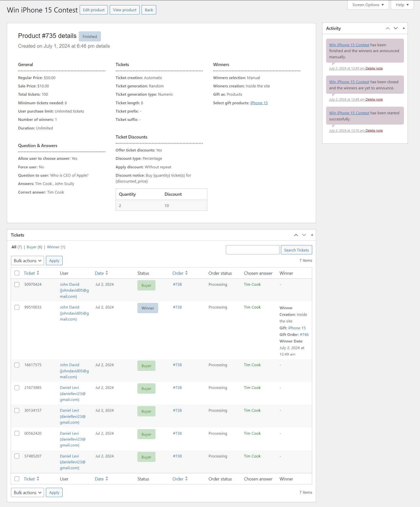The image size is (420, 507).
Task: Check ticket 21673985 row
Action: [17, 388]
